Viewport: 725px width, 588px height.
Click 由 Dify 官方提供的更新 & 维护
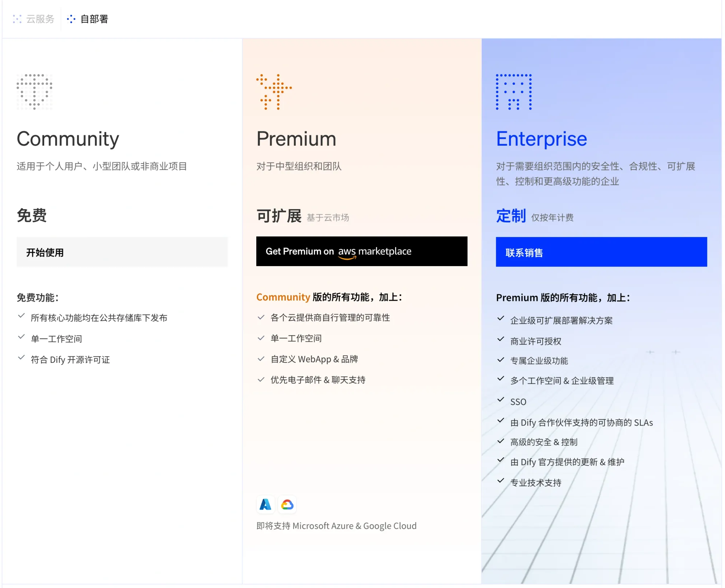[x=567, y=462]
